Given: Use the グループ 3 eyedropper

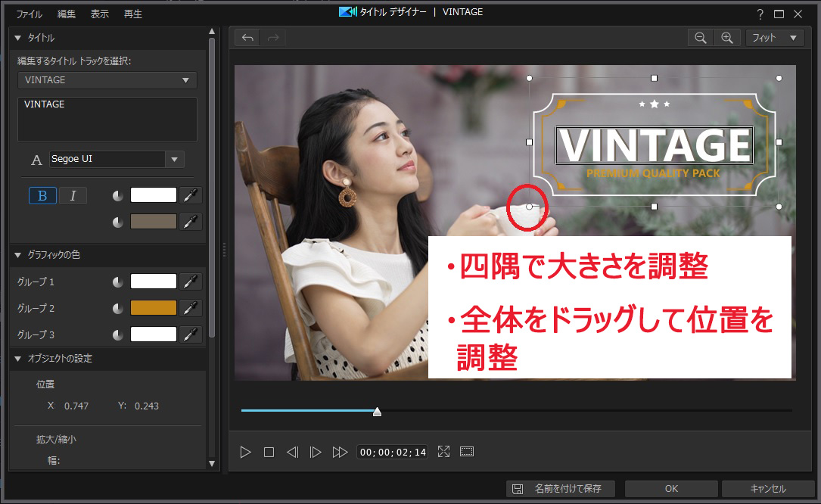Looking at the screenshot, I should pyautogui.click(x=191, y=334).
